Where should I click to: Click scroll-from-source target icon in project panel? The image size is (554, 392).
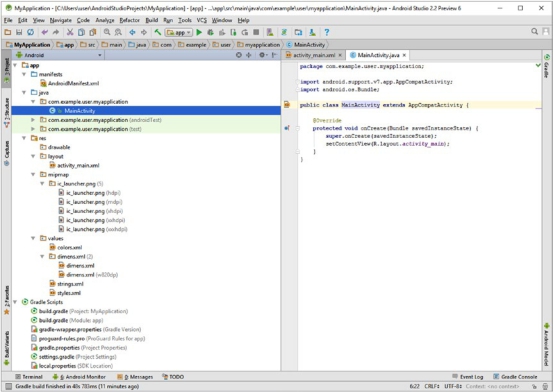[x=239, y=55]
